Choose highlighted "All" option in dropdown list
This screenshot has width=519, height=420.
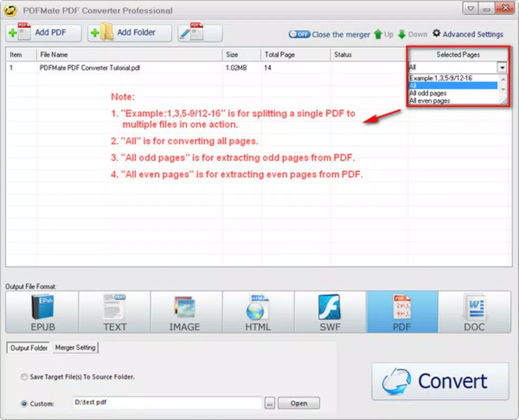pos(453,86)
